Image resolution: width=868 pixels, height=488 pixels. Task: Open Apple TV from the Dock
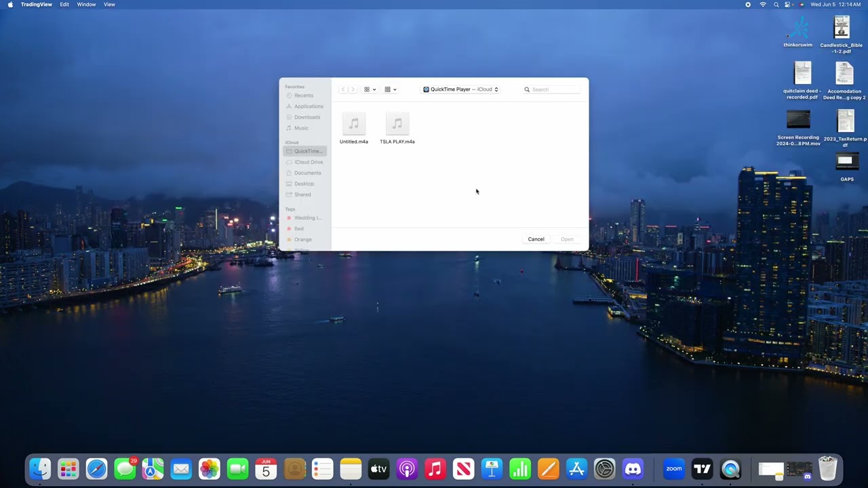(378, 468)
